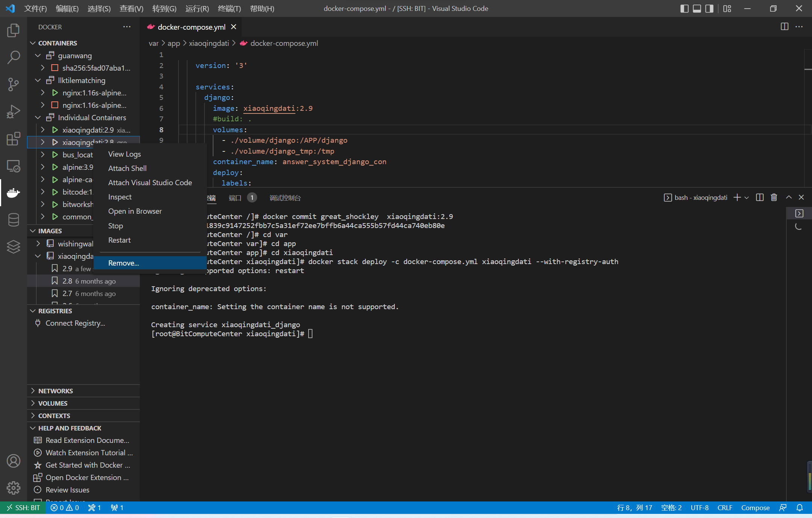Collapse the llktilematching group
This screenshot has width=812, height=518.
[38, 80]
